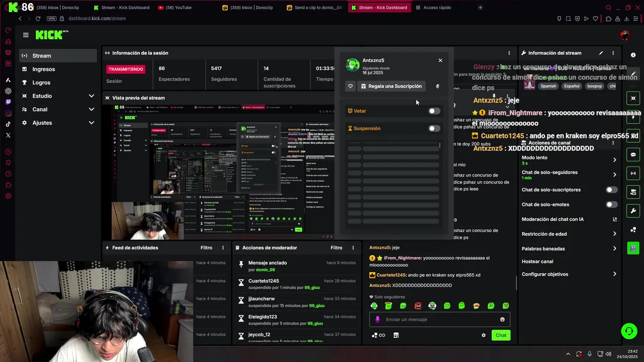The width and height of the screenshot is (644, 362).
Task: Click the boxpvp stream tag
Action: click(594, 86)
